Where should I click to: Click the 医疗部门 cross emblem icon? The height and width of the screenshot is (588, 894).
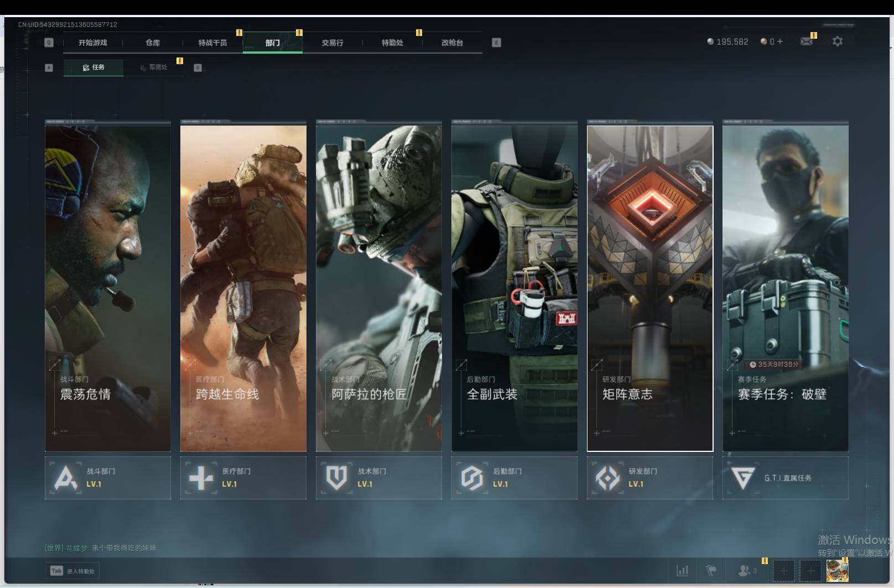point(201,478)
